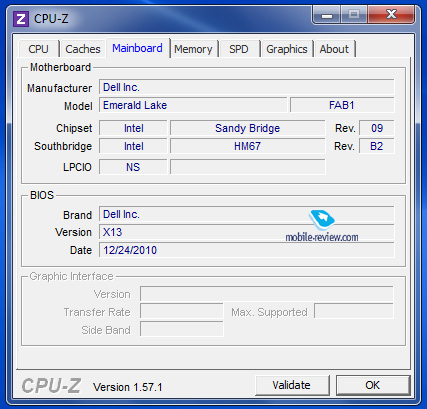The height and width of the screenshot is (409, 427).
Task: Minimize the CPU-Z window
Action: click(327, 15)
